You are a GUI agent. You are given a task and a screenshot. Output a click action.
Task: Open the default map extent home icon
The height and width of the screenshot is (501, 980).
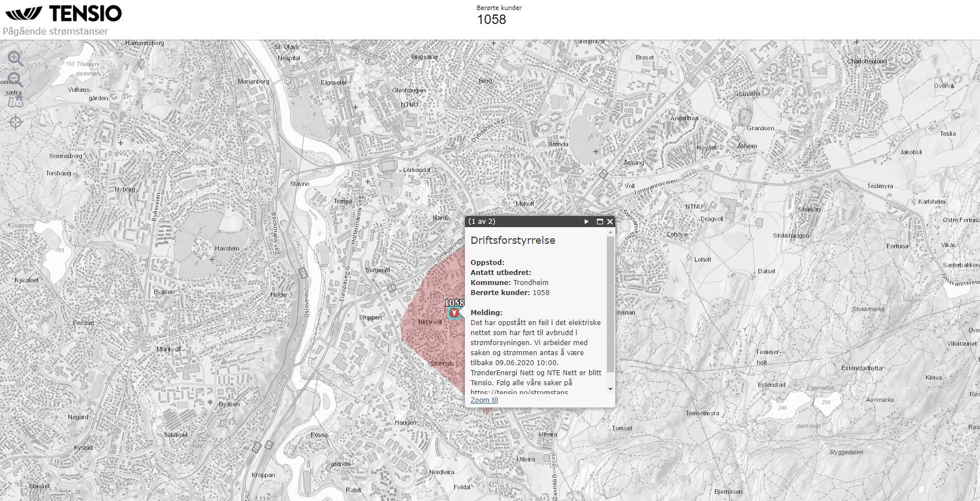click(16, 101)
